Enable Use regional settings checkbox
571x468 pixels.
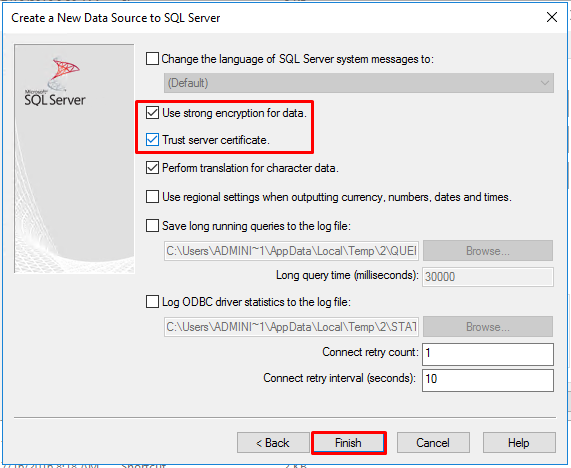[x=152, y=197]
